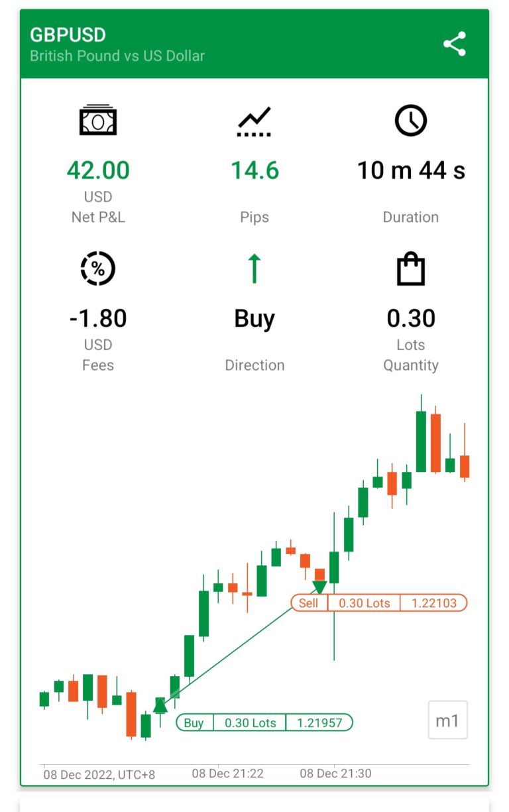
Task: Click the 08 Dec 21:30 time axis label
Action: click(x=335, y=774)
